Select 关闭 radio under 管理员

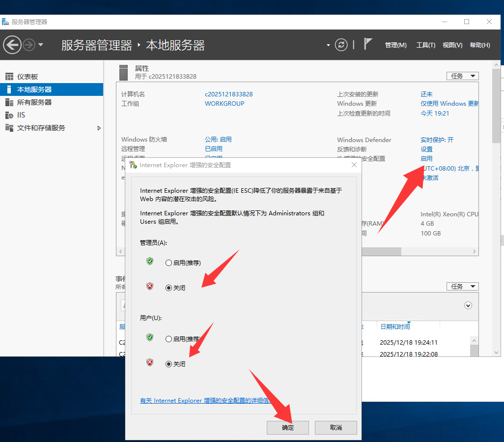click(169, 288)
